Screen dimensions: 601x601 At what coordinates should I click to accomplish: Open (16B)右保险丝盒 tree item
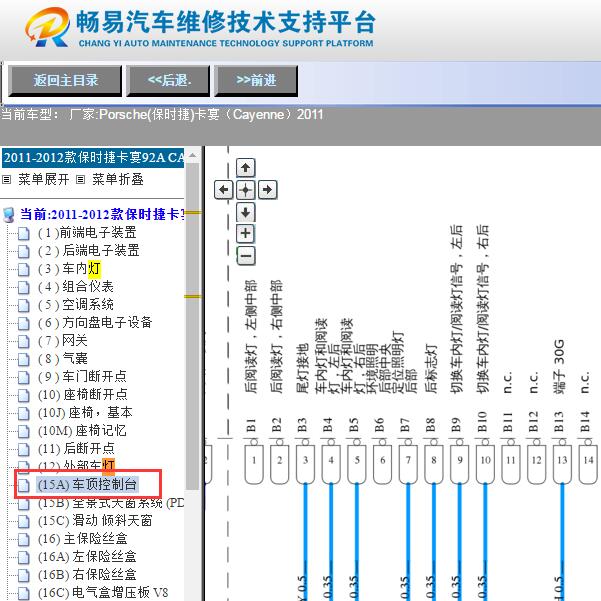[x=87, y=575]
